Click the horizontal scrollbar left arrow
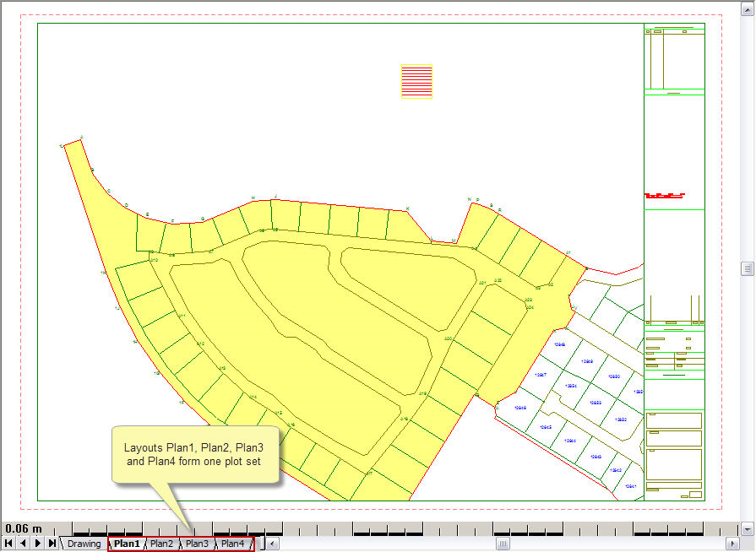 click(272, 544)
